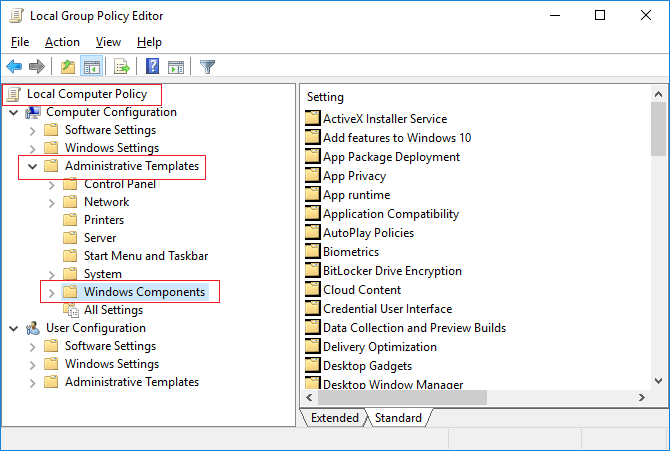Click the Setting column header

pyautogui.click(x=326, y=97)
